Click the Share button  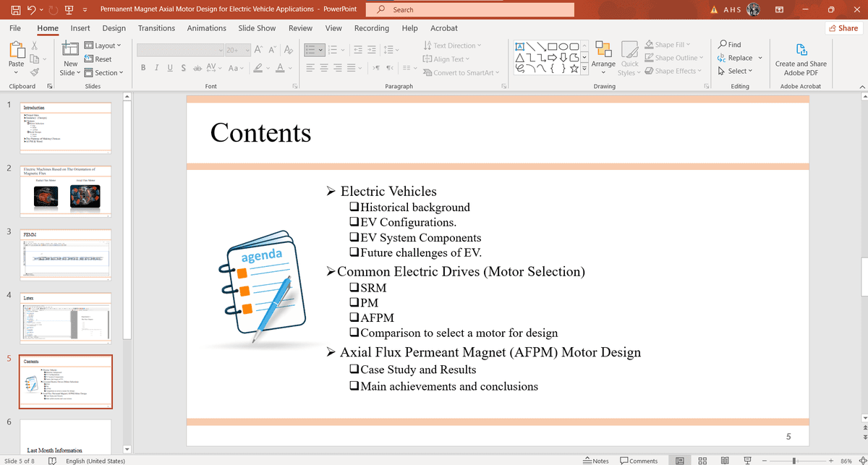coord(843,28)
